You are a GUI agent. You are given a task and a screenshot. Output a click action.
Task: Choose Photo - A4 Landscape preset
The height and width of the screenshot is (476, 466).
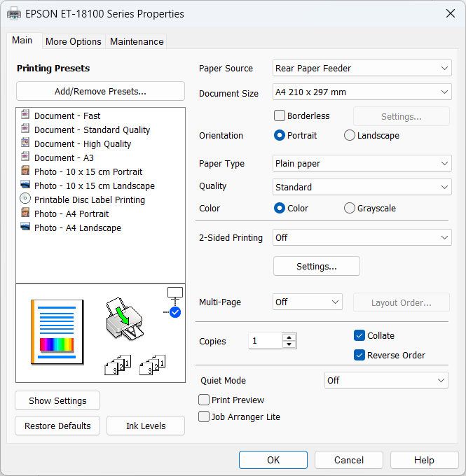point(78,227)
